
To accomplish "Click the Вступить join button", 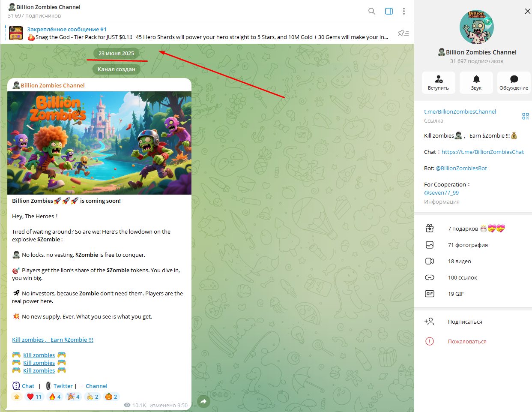I will (x=438, y=83).
